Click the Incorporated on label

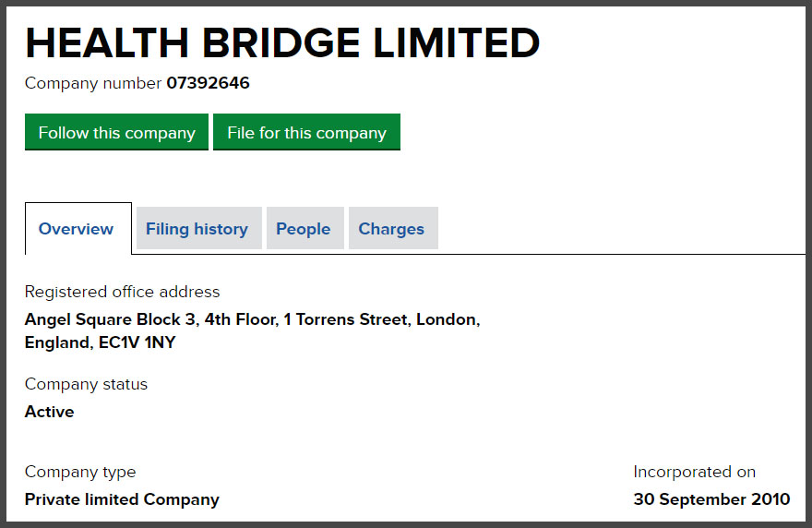[x=694, y=472]
